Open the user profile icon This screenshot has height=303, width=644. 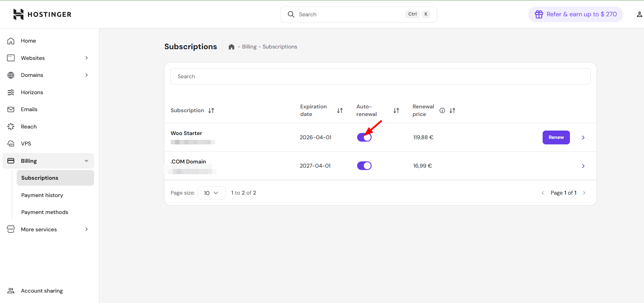point(639,14)
